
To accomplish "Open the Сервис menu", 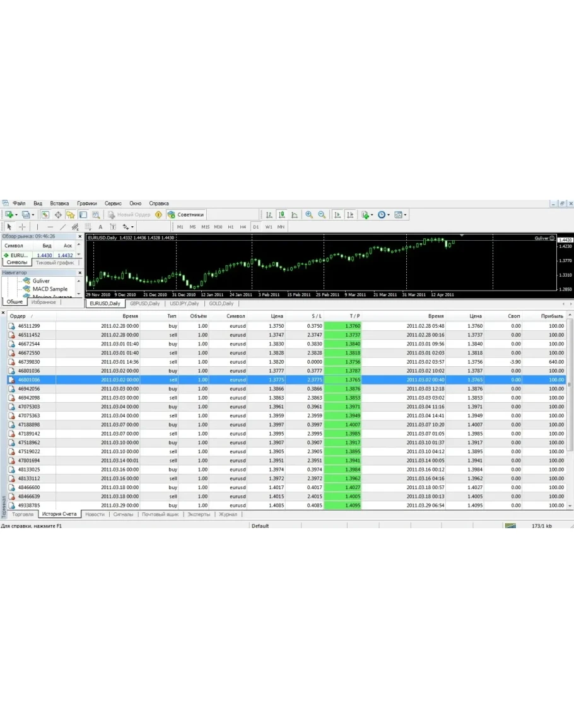I will click(x=113, y=204).
